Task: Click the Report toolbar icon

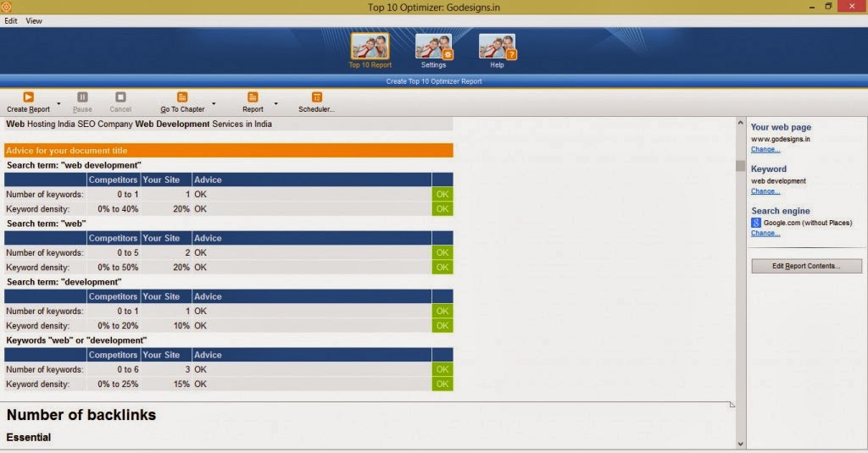Action: pos(253,97)
